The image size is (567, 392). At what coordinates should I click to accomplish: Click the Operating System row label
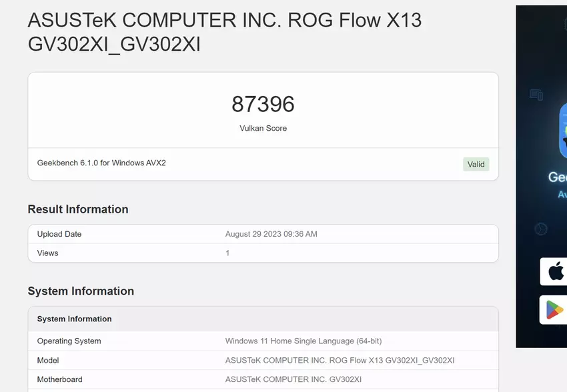[69, 341]
